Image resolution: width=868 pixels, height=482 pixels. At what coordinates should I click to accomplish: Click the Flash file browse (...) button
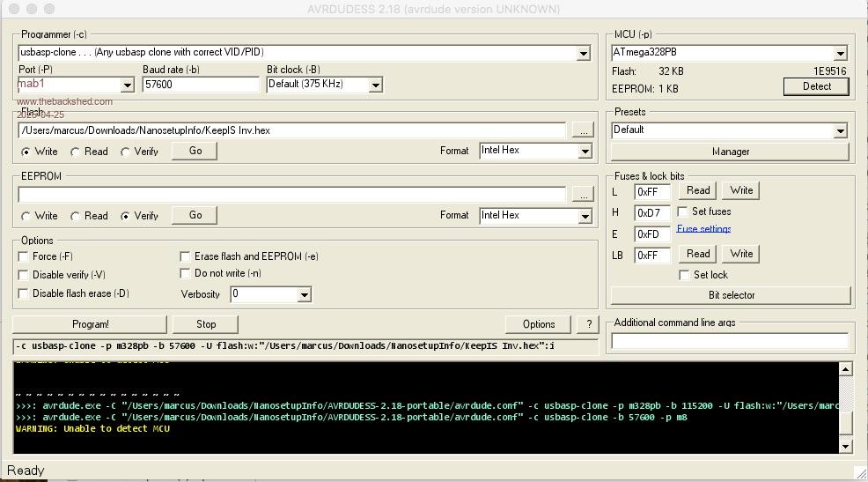tap(582, 130)
